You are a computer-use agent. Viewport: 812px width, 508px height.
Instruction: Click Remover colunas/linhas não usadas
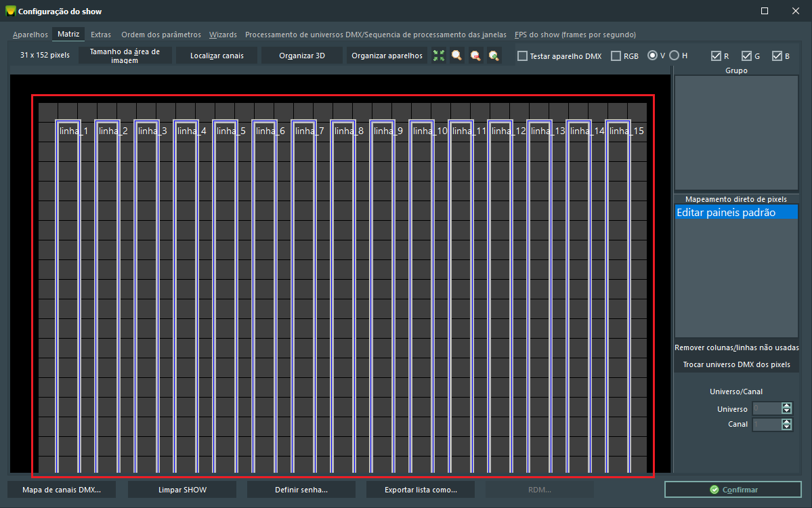(x=736, y=347)
